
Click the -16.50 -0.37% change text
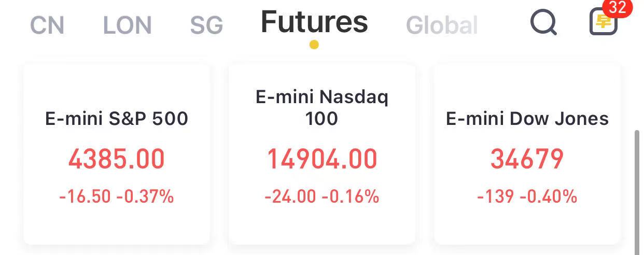click(x=117, y=197)
